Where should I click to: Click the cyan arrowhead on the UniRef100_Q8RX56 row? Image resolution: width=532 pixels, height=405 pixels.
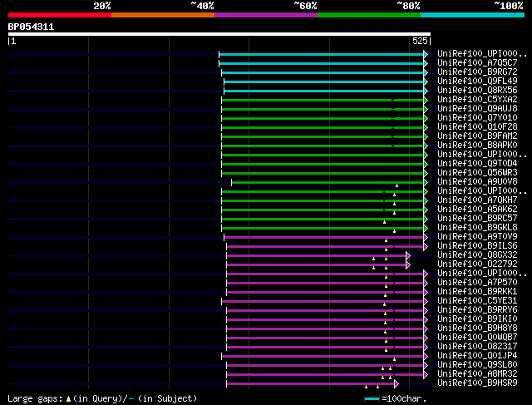[x=426, y=91]
